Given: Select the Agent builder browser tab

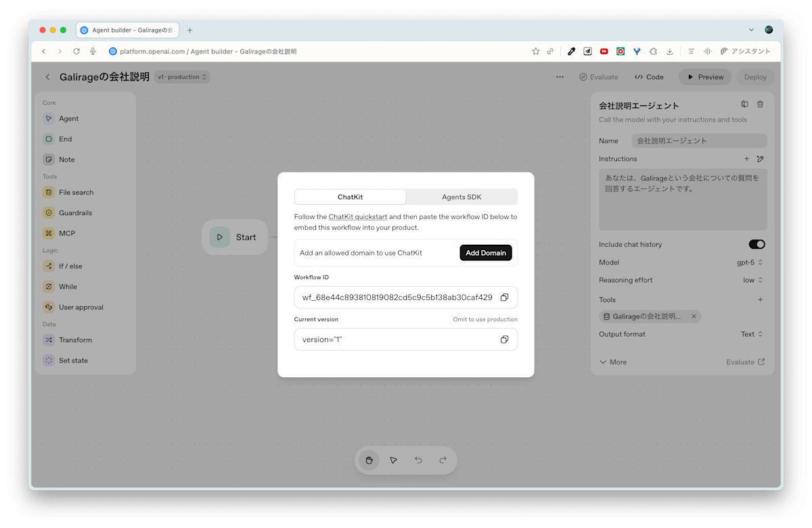Looking at the screenshot, I should coord(127,30).
